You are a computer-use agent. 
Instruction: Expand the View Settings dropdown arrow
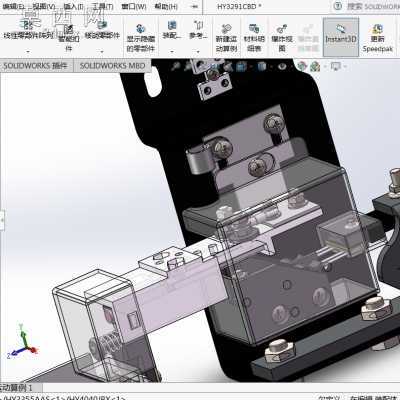coord(344,66)
